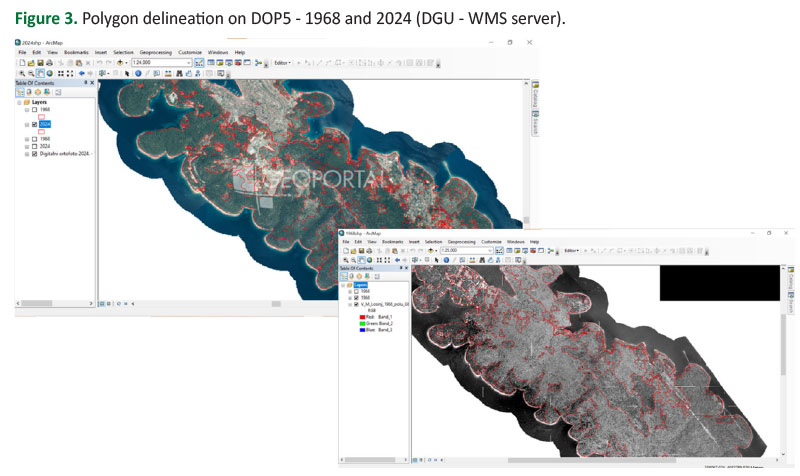Click Print icon in the 1968 ArcMap window
Image resolution: width=800 pixels, height=476 pixels.
point(368,250)
